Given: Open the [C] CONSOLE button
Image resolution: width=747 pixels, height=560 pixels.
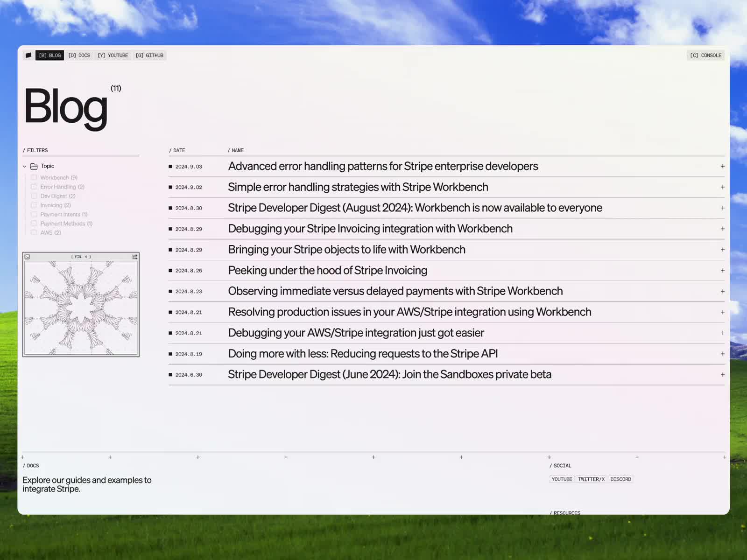Looking at the screenshot, I should tap(705, 55).
